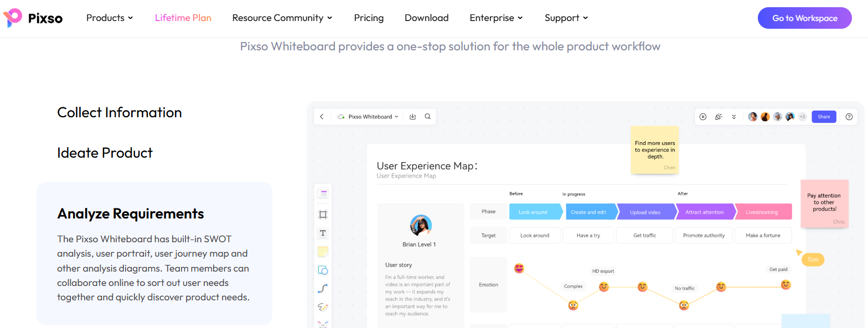Click the smiling emoji under Get paid label
The height and width of the screenshot is (328, 868).
(786, 285)
